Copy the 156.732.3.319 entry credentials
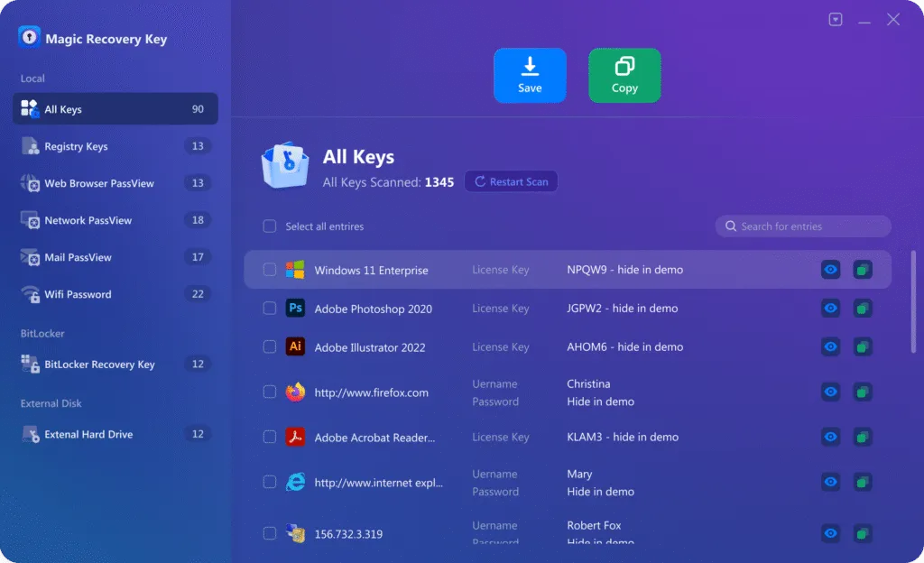924x563 pixels. point(863,533)
